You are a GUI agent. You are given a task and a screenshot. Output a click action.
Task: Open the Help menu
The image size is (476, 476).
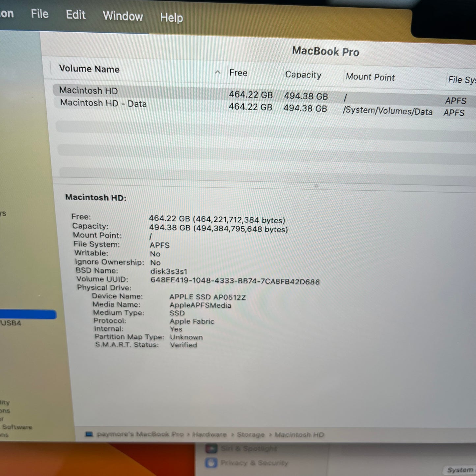point(171,17)
